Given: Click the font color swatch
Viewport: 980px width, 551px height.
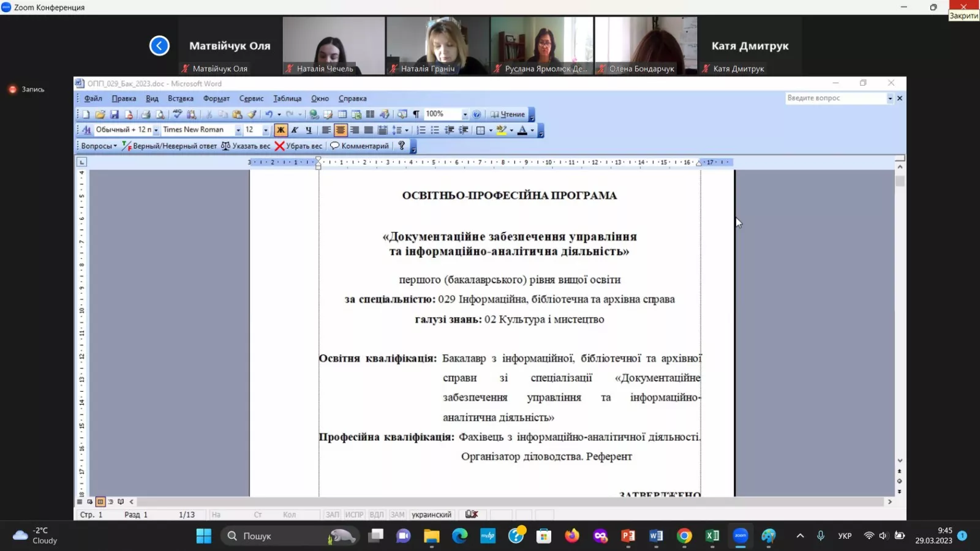Looking at the screenshot, I should coord(522,130).
